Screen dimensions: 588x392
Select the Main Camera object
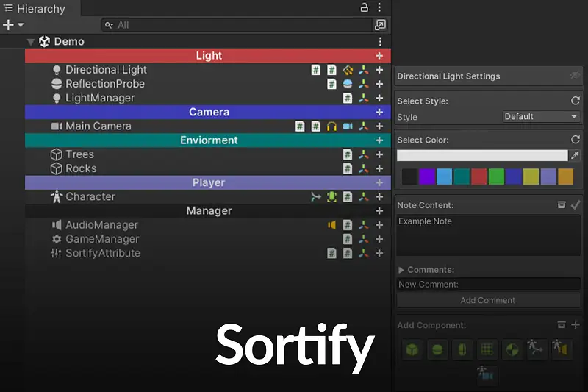click(98, 126)
